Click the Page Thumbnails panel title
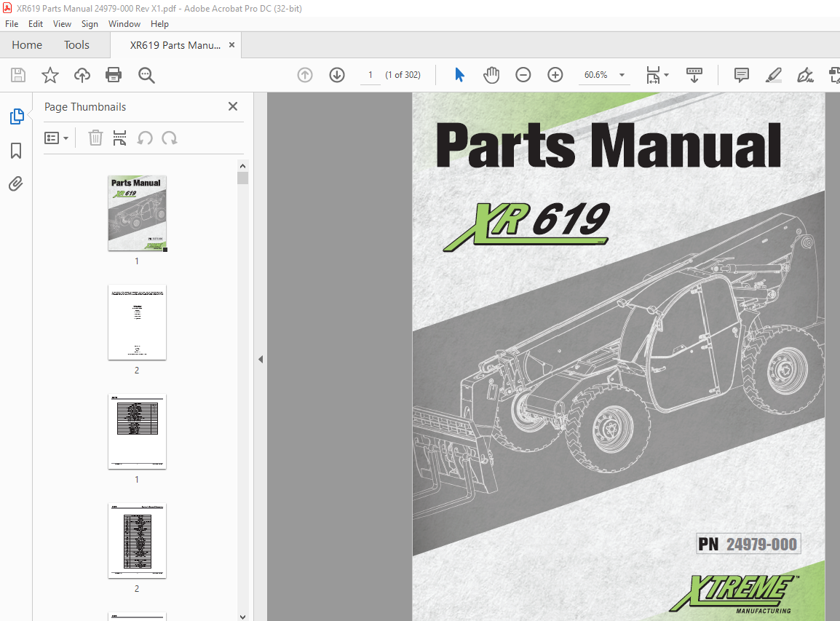840x621 pixels. 85,106
